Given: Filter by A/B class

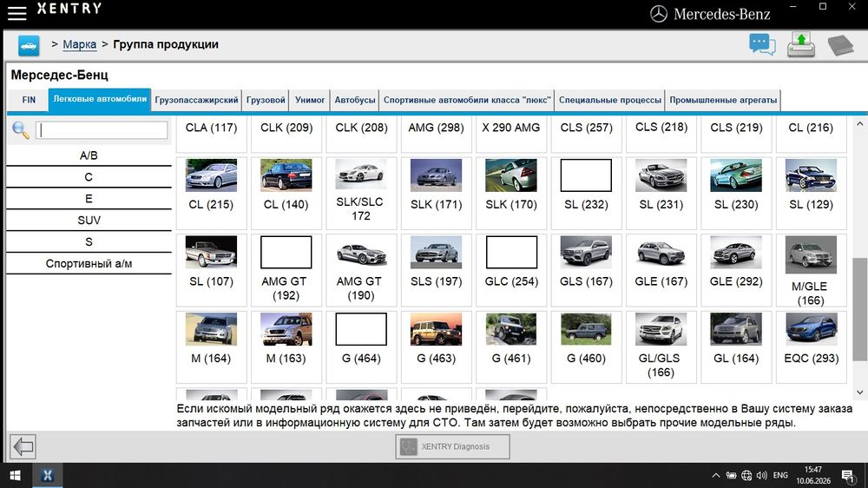Looking at the screenshot, I should click(x=89, y=155).
